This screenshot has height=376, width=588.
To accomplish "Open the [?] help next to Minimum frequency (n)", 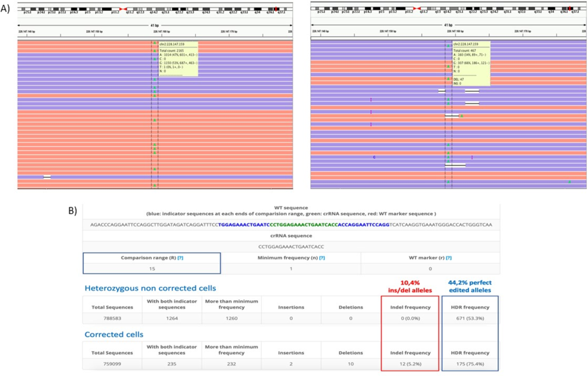I will (x=322, y=258).
